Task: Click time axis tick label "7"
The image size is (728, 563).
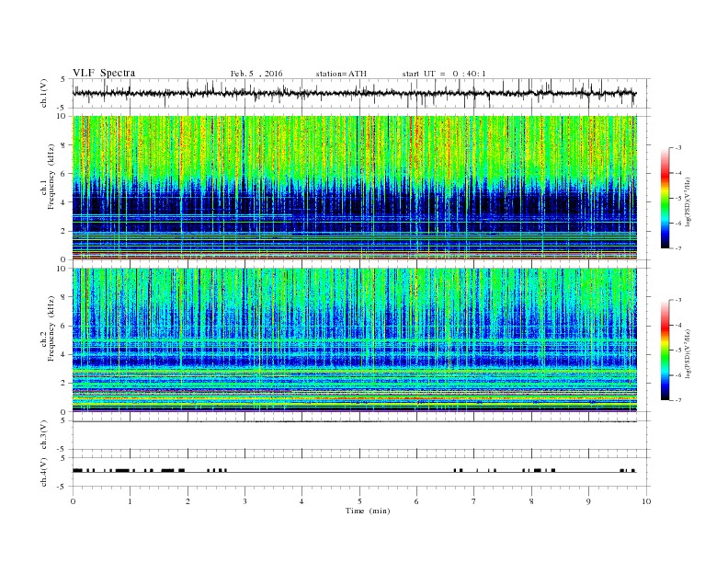Action: tap(474, 501)
